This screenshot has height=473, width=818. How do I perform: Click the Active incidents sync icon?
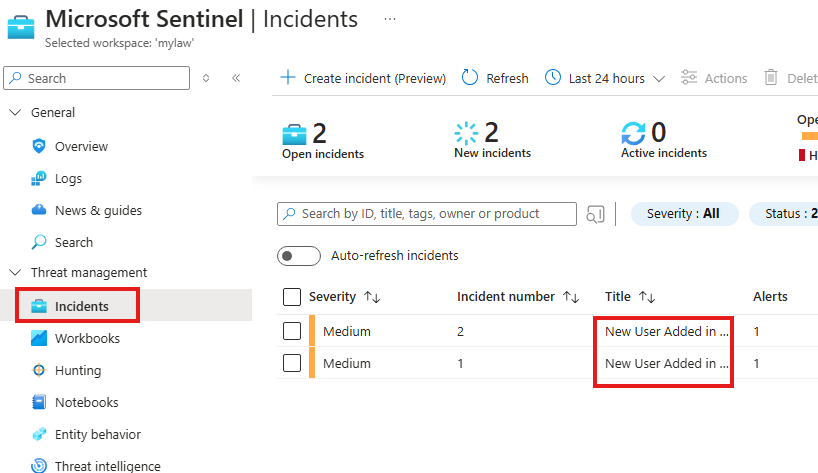[633, 133]
